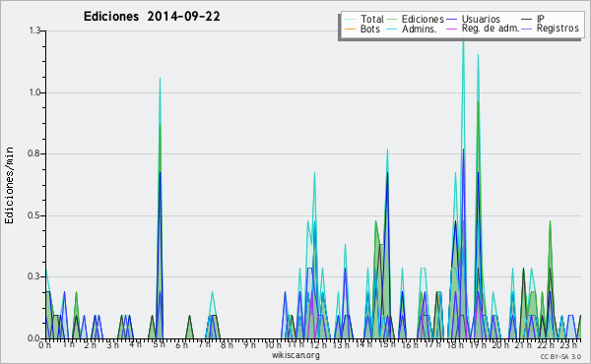The image size is (591, 364).
Task: Click the 5 h tick label
Action: 159,344
